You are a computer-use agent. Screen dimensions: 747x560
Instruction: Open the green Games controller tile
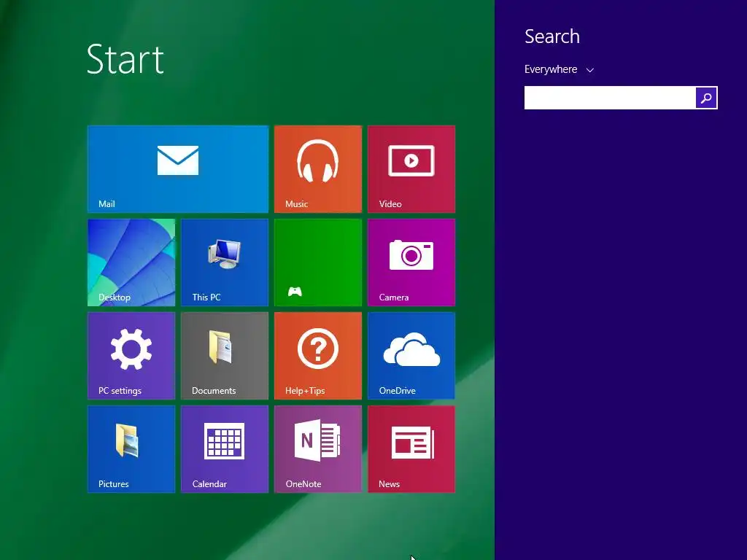pyautogui.click(x=318, y=262)
